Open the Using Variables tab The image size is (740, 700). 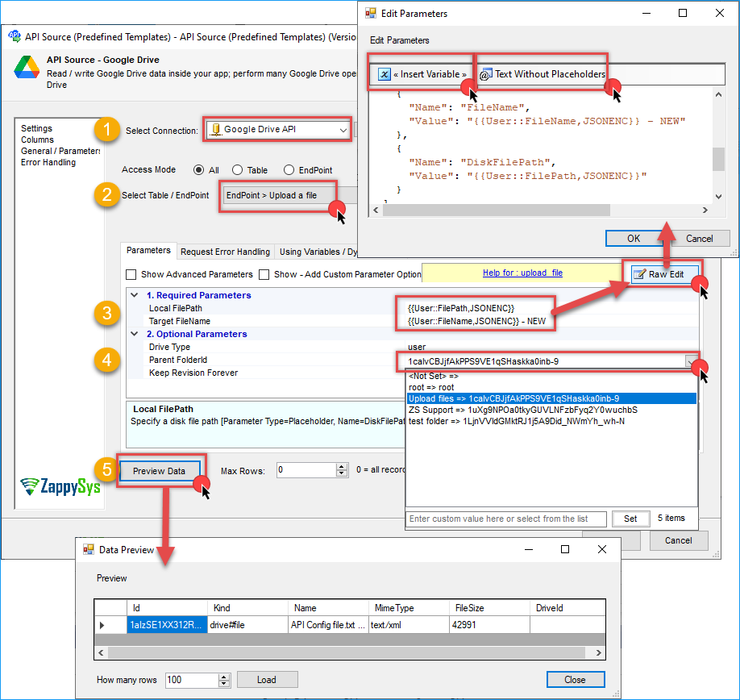pos(317,252)
